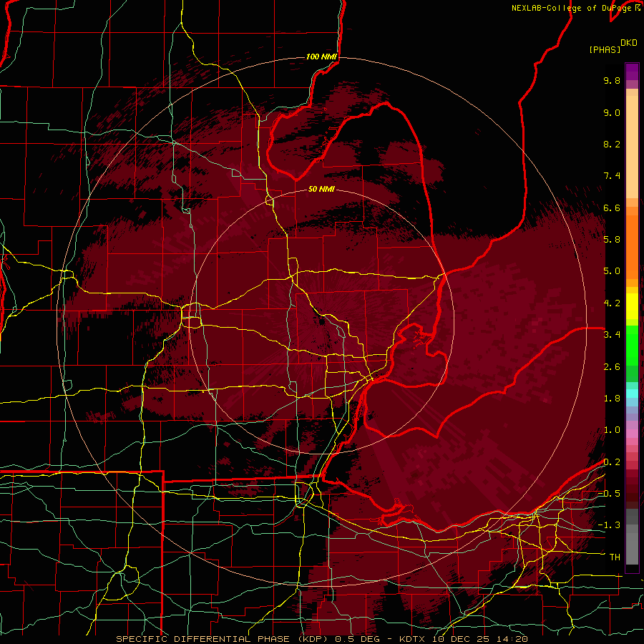
Task: Select the 5.8 scale value
Action: (612, 240)
